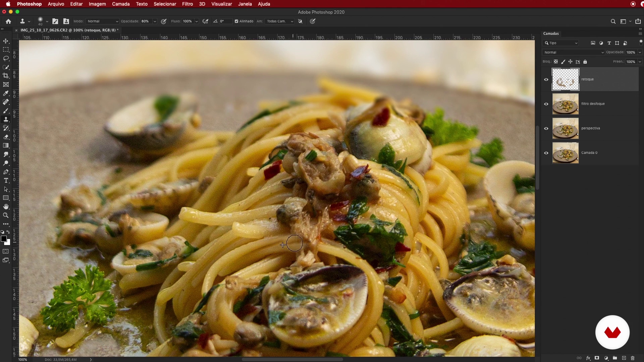Toggle lock all for the layer
Viewport: 644px width, 362px height.
[x=585, y=62]
